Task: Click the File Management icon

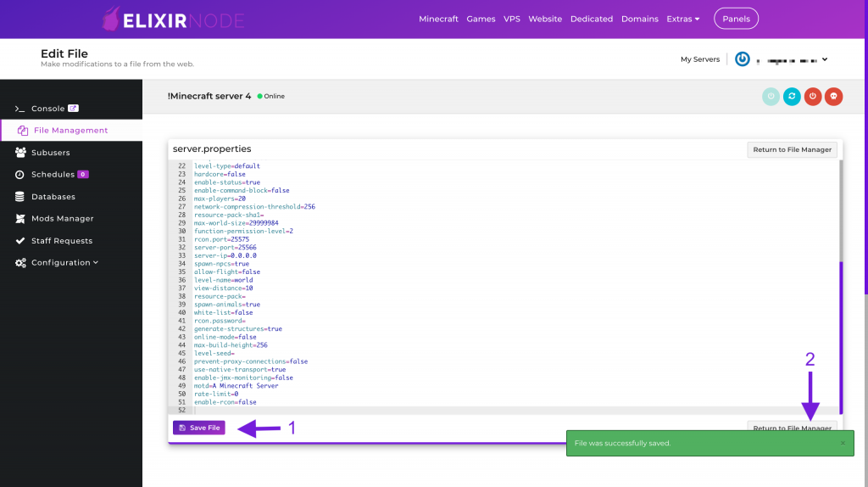Action: 23,131
